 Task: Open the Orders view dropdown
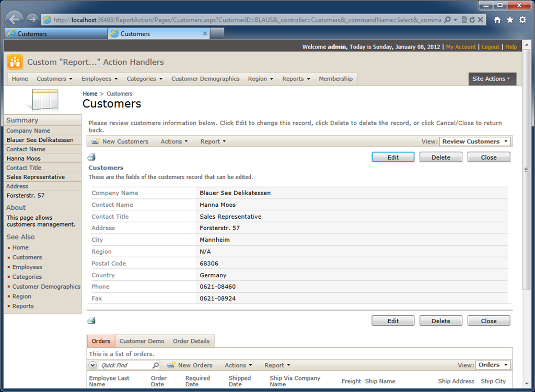pyautogui.click(x=493, y=365)
